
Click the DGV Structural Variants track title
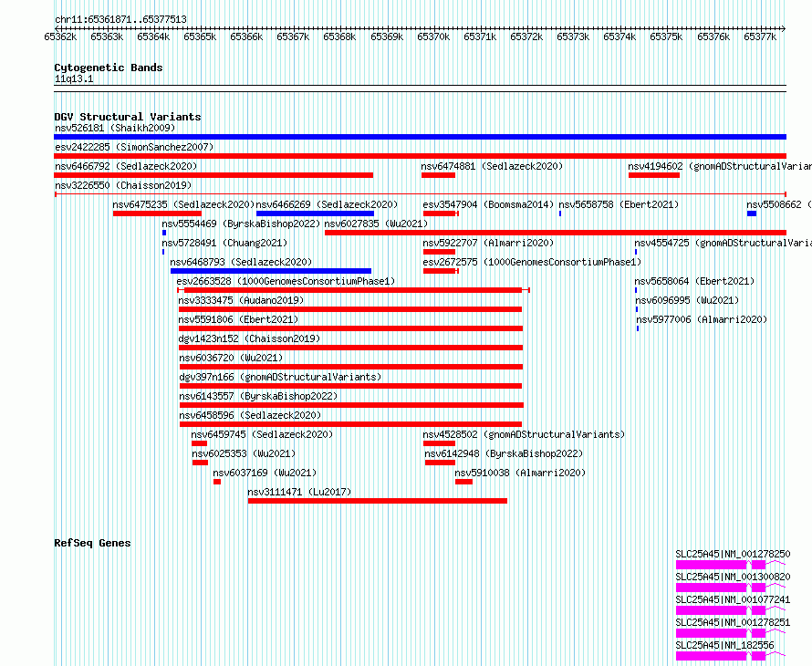click(128, 117)
